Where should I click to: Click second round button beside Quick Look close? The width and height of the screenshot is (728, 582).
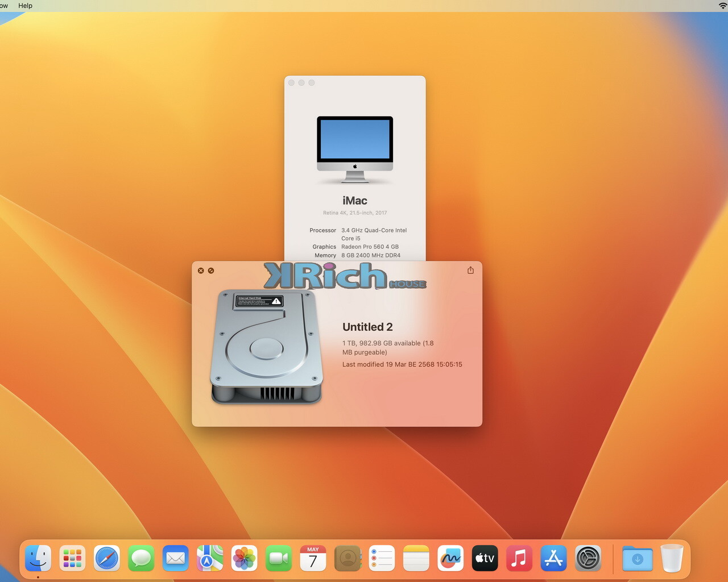[211, 271]
